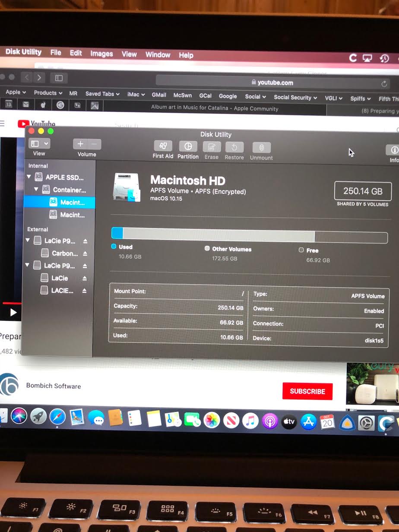Screen dimensions: 399x532
Task: Click the Erase toolbar icon
Action: pyautogui.click(x=212, y=147)
